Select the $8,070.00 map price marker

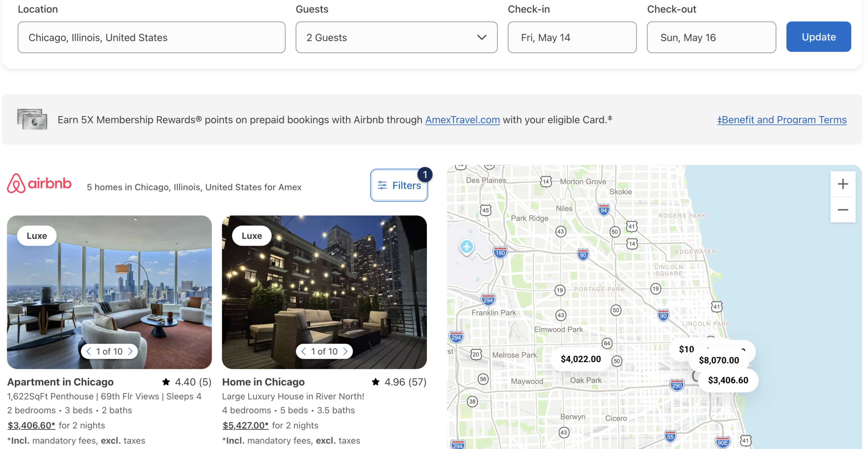719,360
